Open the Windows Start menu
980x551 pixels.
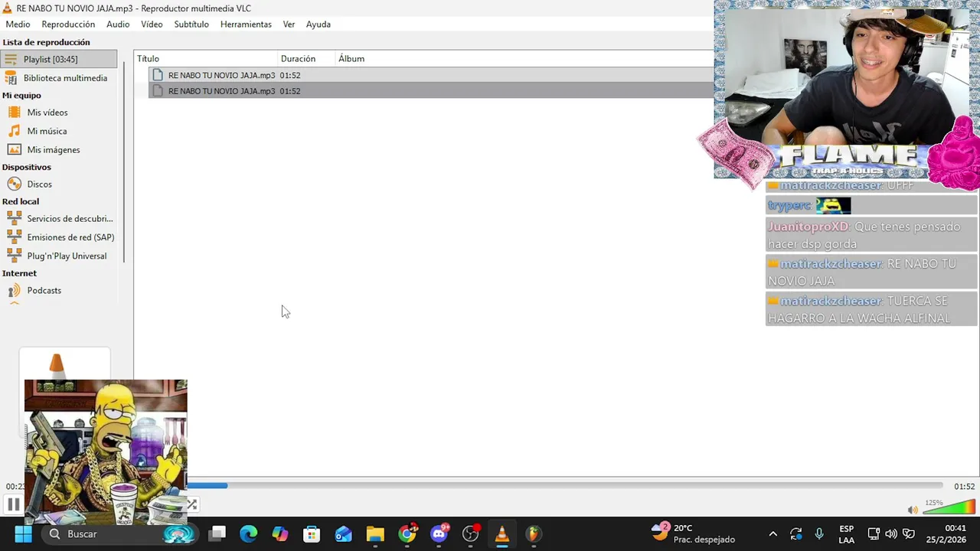click(x=23, y=533)
